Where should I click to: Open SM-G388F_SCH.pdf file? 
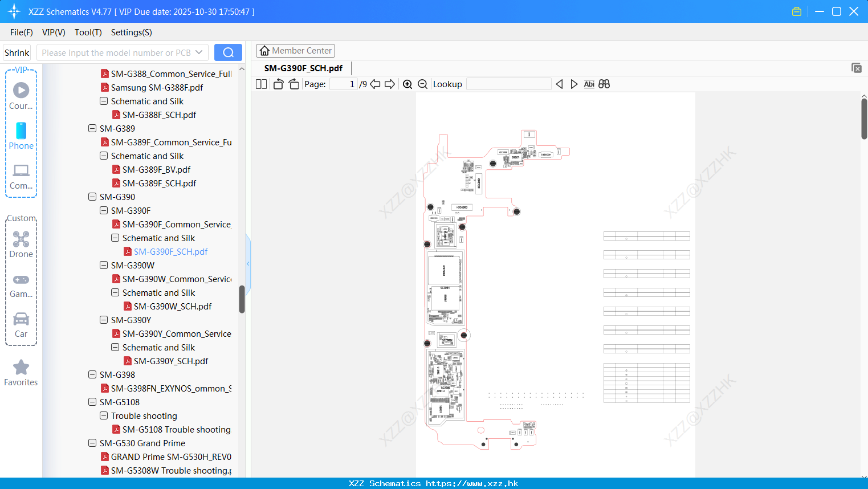click(159, 115)
